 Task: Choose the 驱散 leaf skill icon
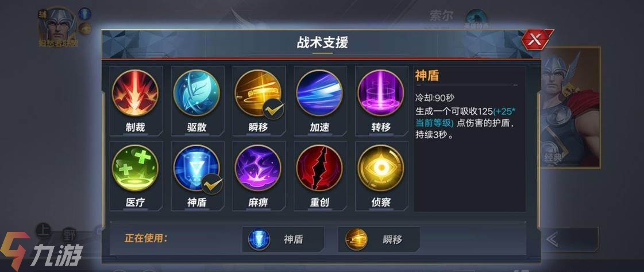[196, 93]
